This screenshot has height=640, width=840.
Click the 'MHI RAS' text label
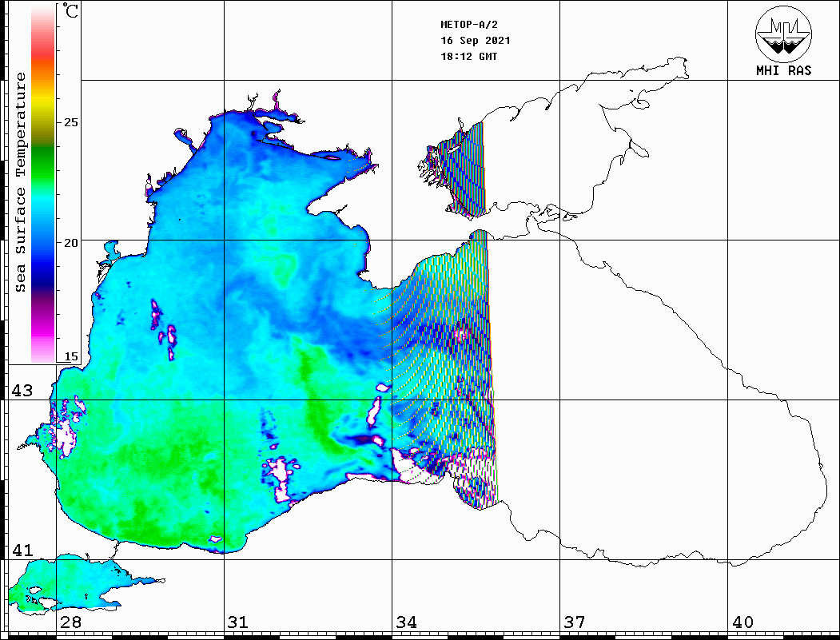point(783,70)
